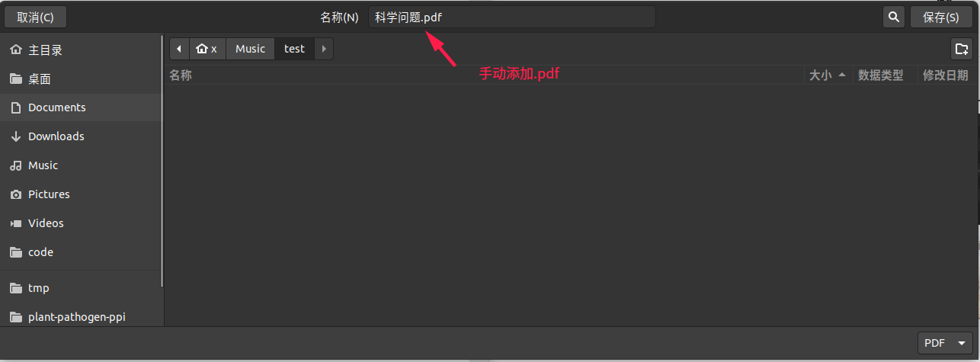Go back with left path arrow
The width and height of the screenshot is (980, 362).
(x=179, y=49)
